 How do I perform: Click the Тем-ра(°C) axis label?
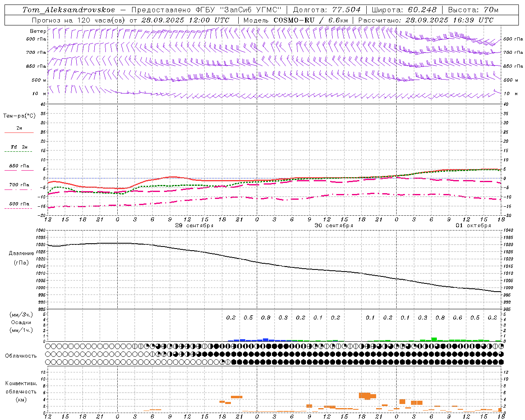[x=19, y=116]
